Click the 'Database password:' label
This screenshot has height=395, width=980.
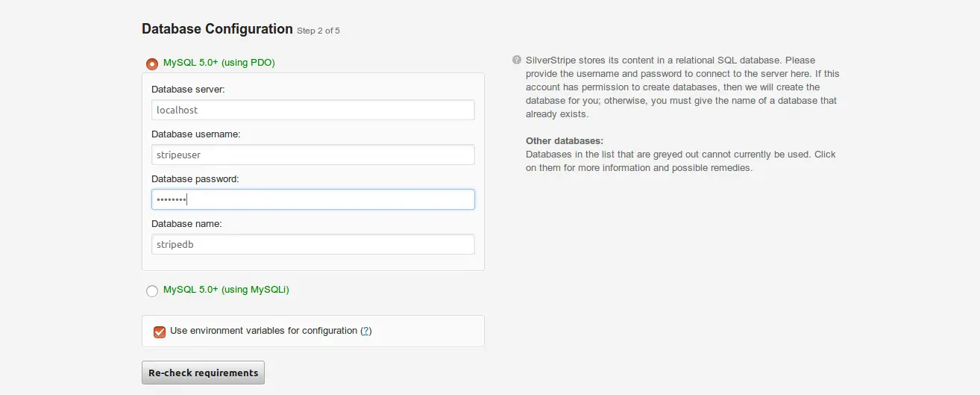[195, 179]
